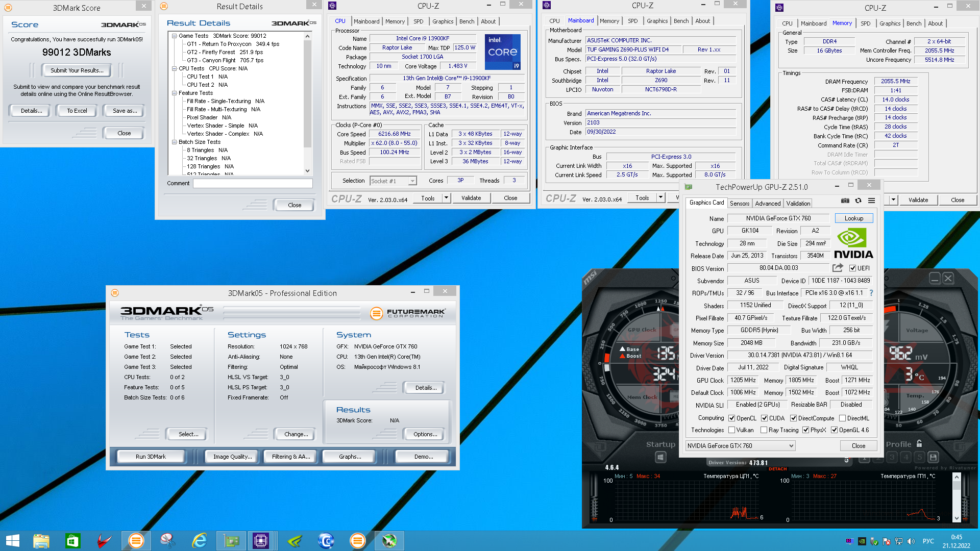This screenshot has width=980, height=551.
Task: Open Action Center flag tray icon
Action: coord(887,541)
